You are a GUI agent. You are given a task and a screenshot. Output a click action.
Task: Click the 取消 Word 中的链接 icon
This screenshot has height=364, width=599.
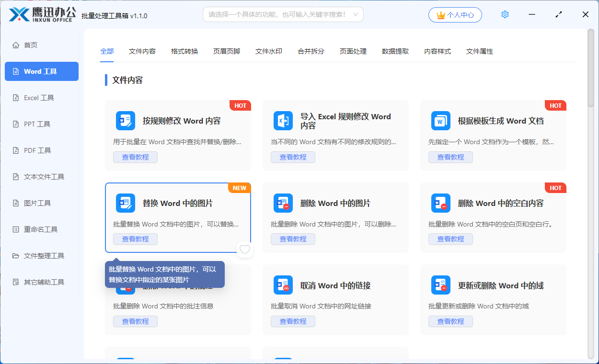point(283,285)
